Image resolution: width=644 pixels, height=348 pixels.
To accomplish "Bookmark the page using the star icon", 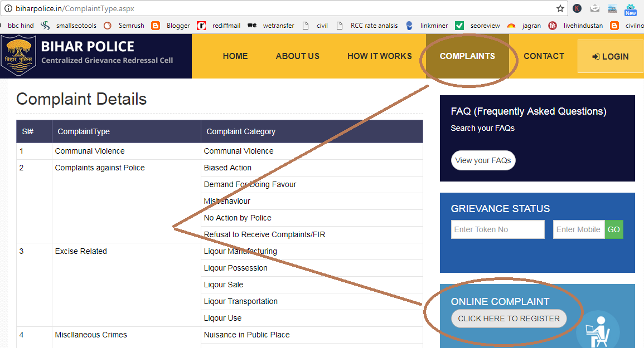I will tap(561, 9).
